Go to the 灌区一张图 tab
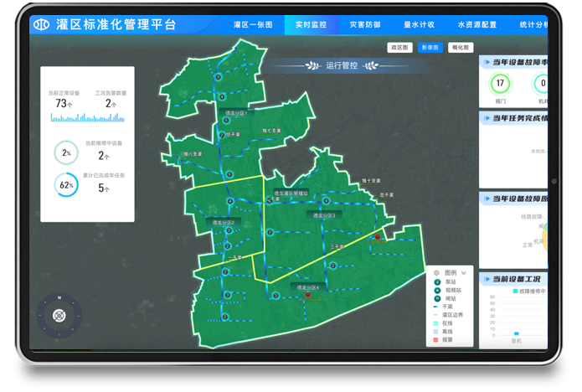This screenshot has width=582, height=392. [252, 25]
